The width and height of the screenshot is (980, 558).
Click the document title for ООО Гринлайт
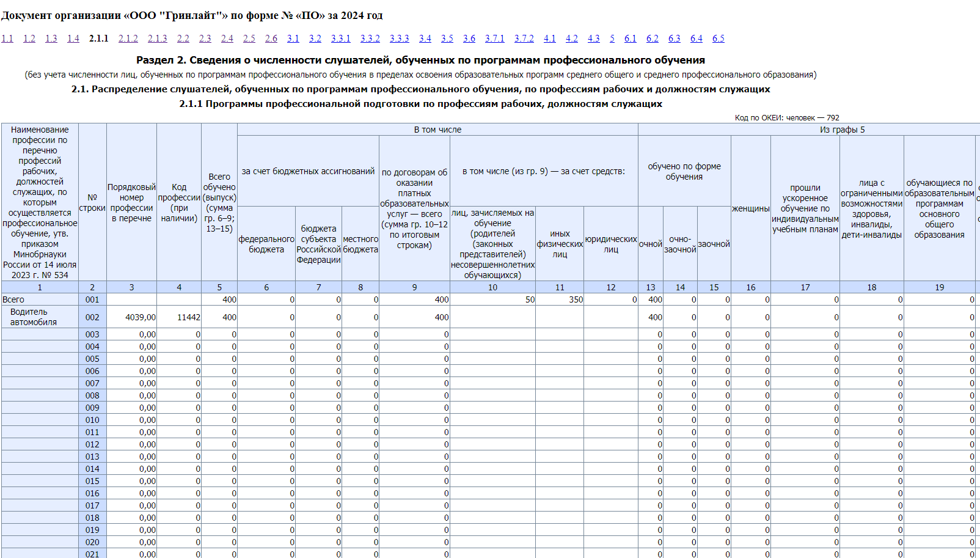pyautogui.click(x=192, y=15)
